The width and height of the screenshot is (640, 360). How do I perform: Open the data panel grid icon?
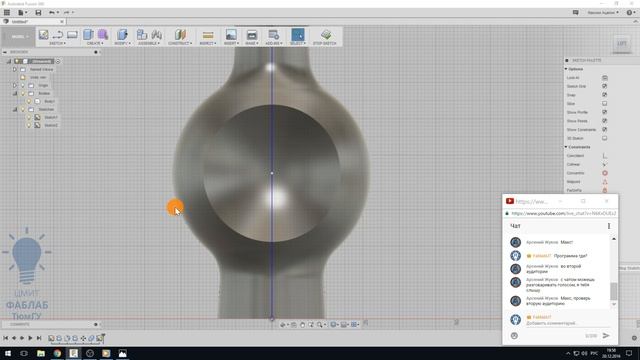click(x=7, y=12)
